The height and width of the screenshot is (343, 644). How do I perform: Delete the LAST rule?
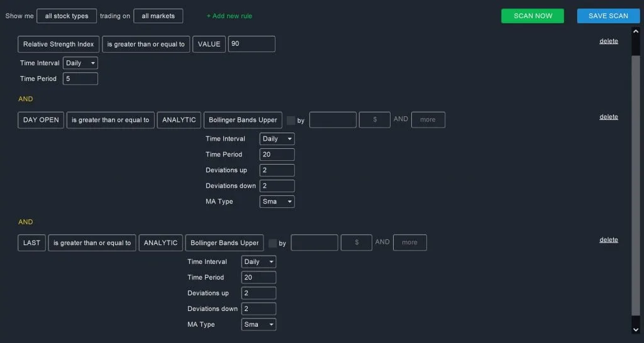(x=609, y=240)
